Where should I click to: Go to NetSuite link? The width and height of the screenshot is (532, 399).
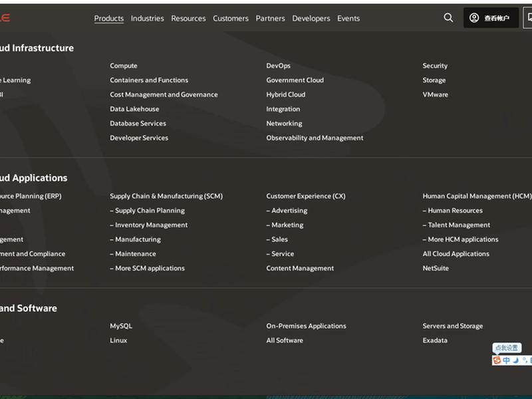(436, 269)
